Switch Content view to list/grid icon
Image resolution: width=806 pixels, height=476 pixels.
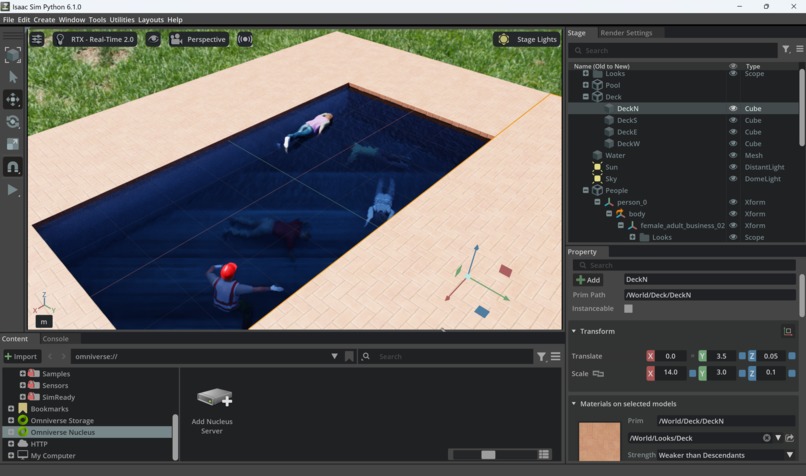[544, 454]
